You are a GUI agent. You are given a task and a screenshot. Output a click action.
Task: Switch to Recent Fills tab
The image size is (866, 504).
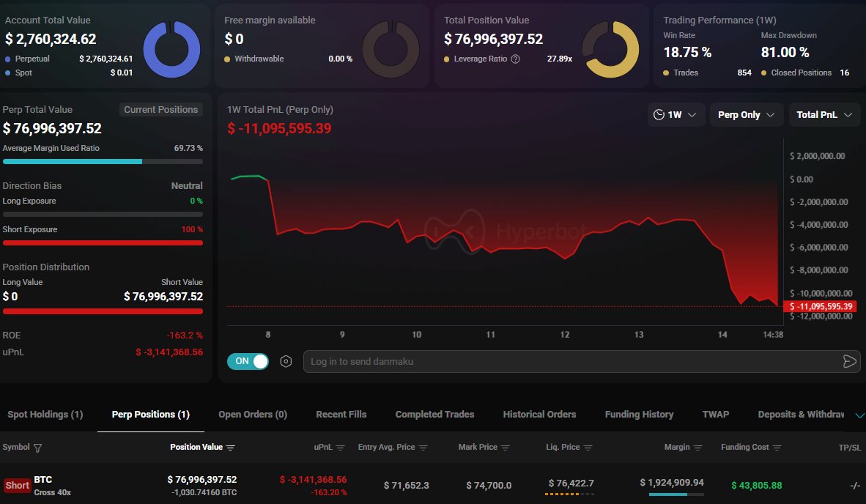341,415
